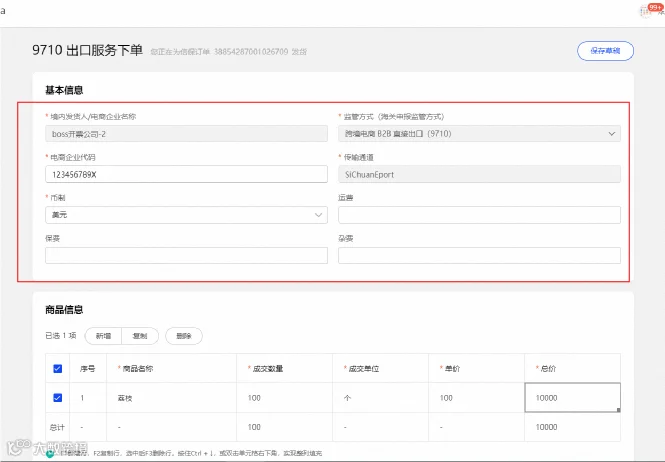Viewport: 665px width, 462px height.
Task: Click the 电商企业代码 input field
Action: [x=186, y=174]
